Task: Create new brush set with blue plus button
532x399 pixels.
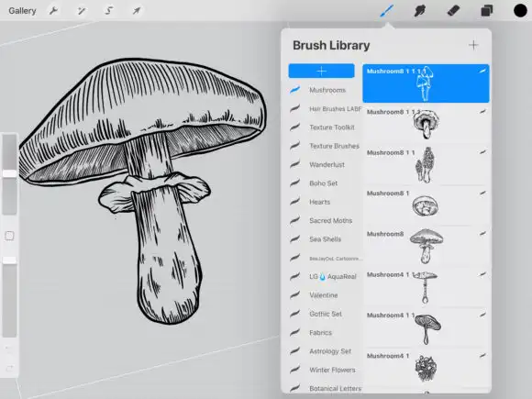Action: (321, 71)
